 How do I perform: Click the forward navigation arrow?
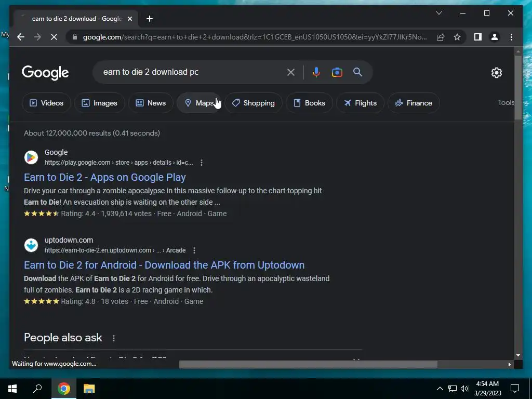[x=37, y=37]
